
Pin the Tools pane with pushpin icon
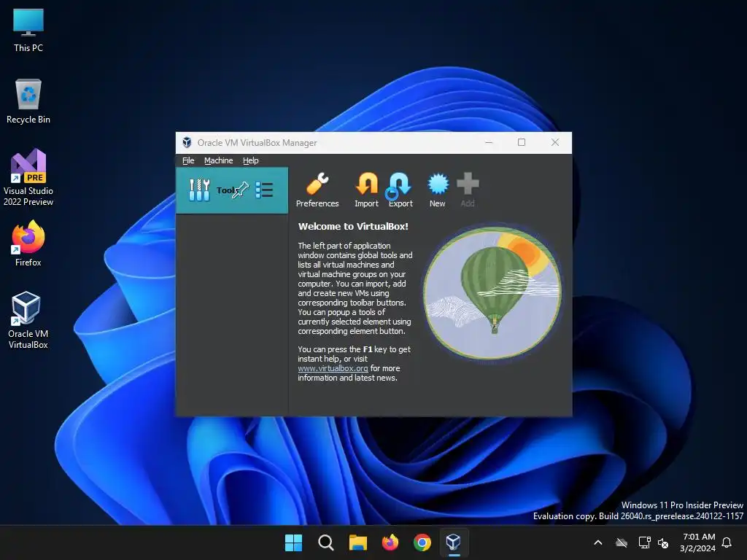pyautogui.click(x=241, y=190)
